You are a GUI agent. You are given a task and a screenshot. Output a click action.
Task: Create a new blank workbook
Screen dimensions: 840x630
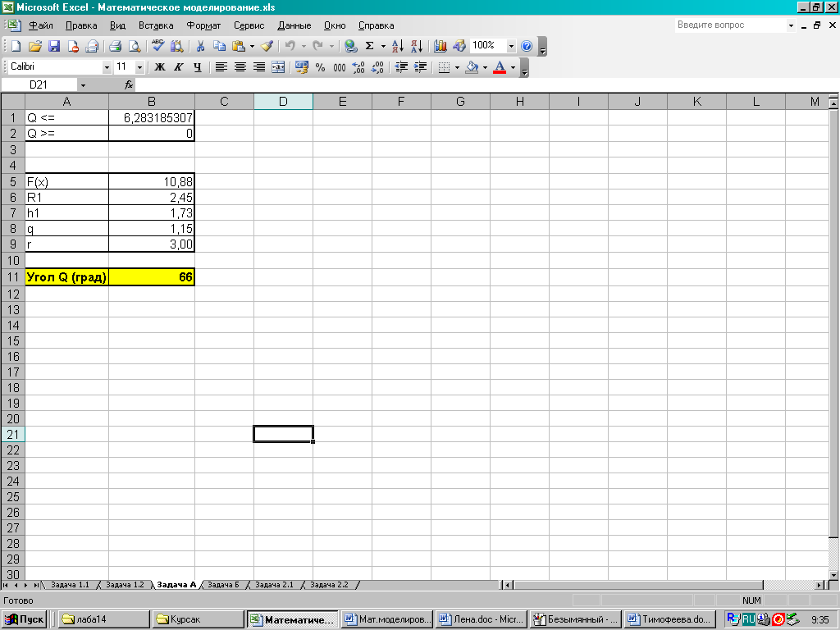pos(16,46)
